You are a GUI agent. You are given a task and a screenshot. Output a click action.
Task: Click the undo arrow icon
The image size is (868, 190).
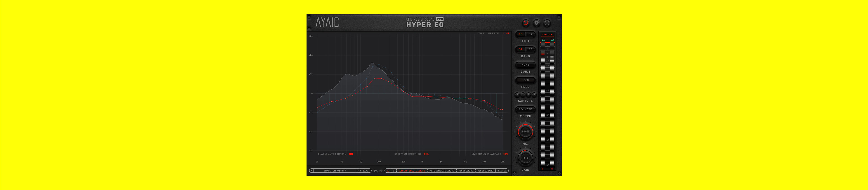(375, 171)
